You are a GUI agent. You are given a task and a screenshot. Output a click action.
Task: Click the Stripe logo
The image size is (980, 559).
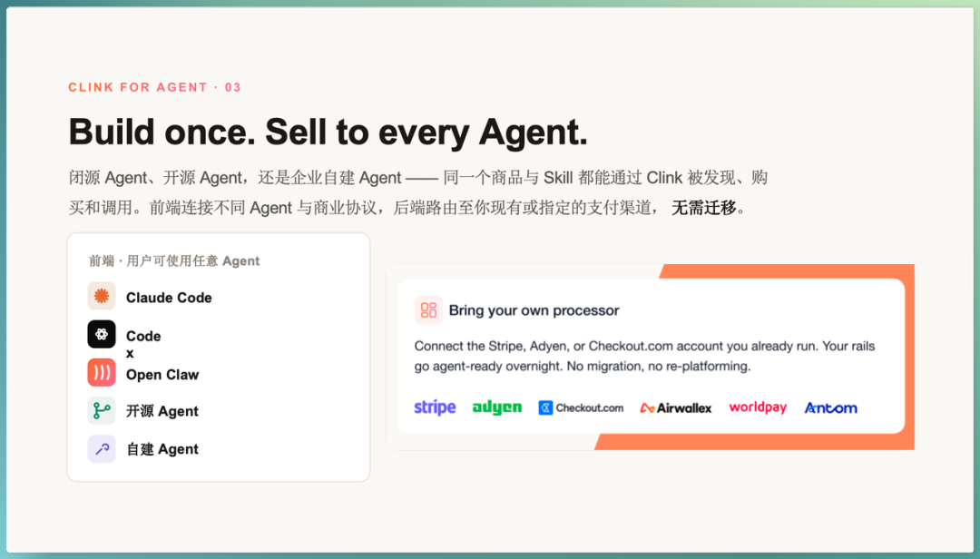coord(435,407)
